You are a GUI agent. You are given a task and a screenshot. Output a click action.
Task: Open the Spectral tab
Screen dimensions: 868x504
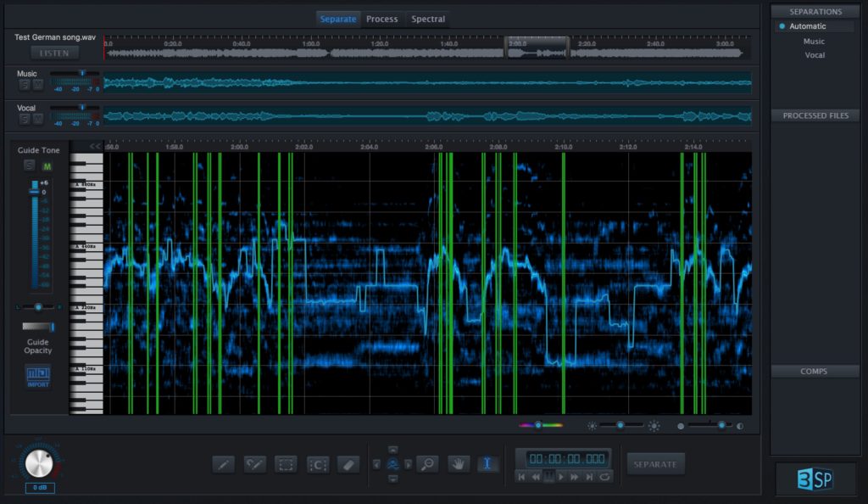tap(427, 18)
